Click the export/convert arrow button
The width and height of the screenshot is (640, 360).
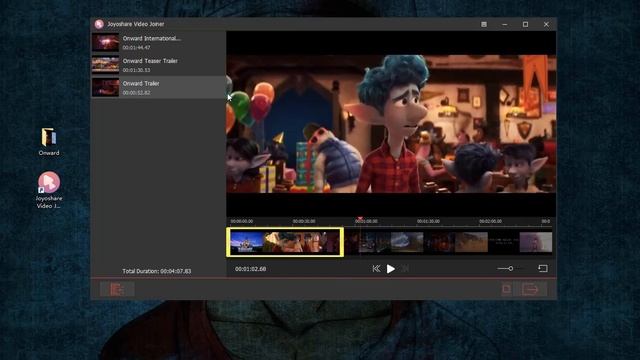tap(530, 289)
